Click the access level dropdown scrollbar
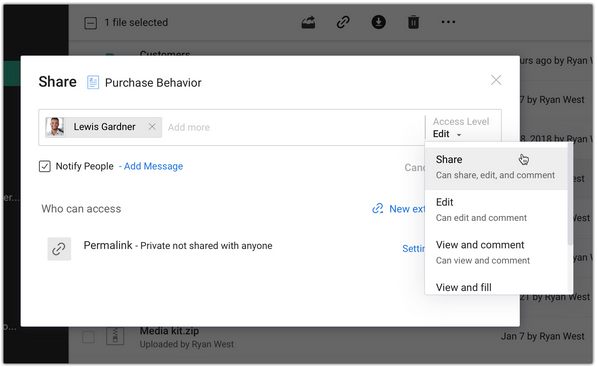 pos(570,195)
